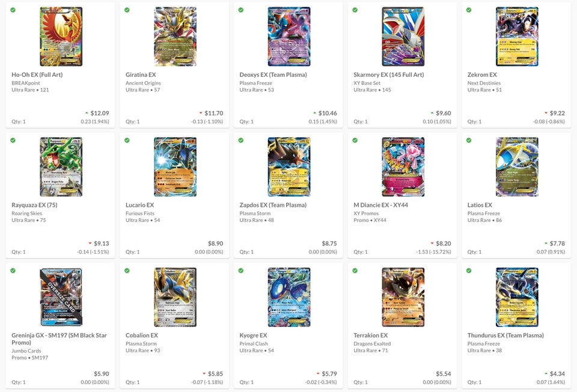The image size is (577, 392).
Task: Open the Zapdos EX (Team Plasma) title link
Action: pyautogui.click(x=273, y=205)
